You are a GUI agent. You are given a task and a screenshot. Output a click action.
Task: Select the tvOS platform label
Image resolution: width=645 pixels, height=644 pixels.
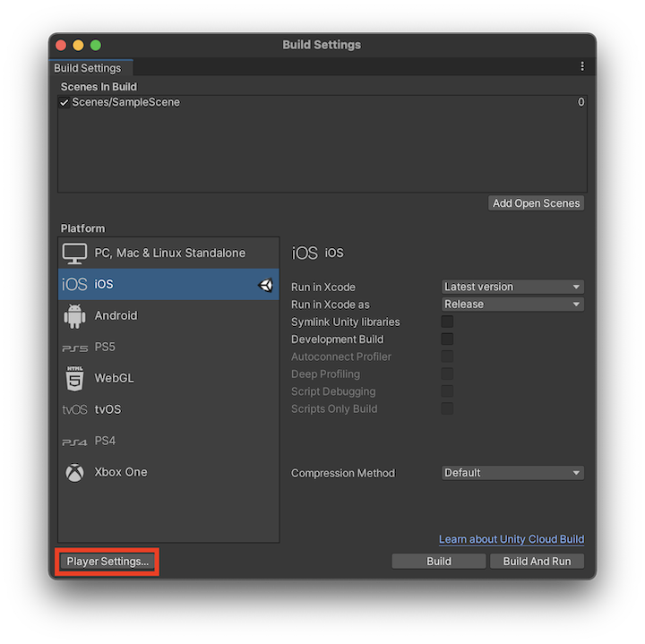click(107, 409)
